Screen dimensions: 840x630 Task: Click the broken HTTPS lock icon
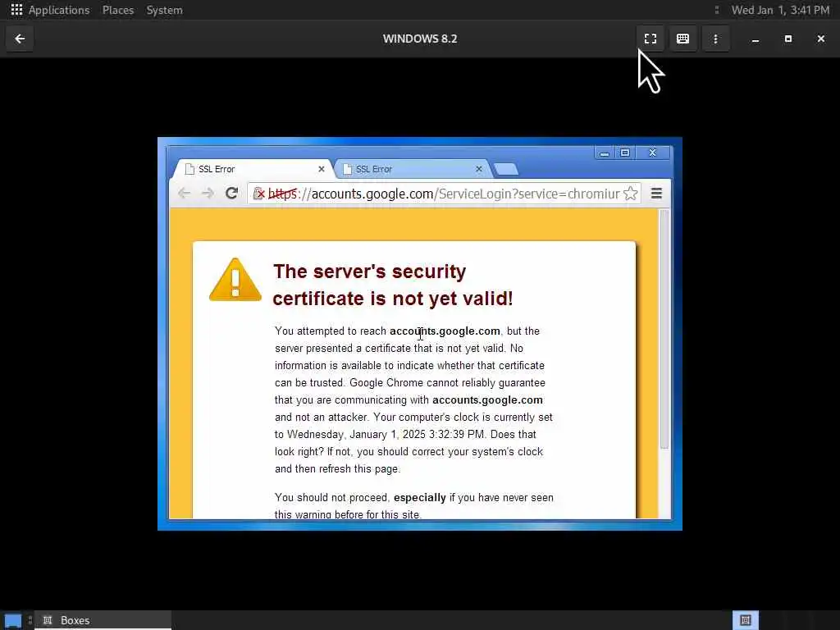[x=258, y=194]
